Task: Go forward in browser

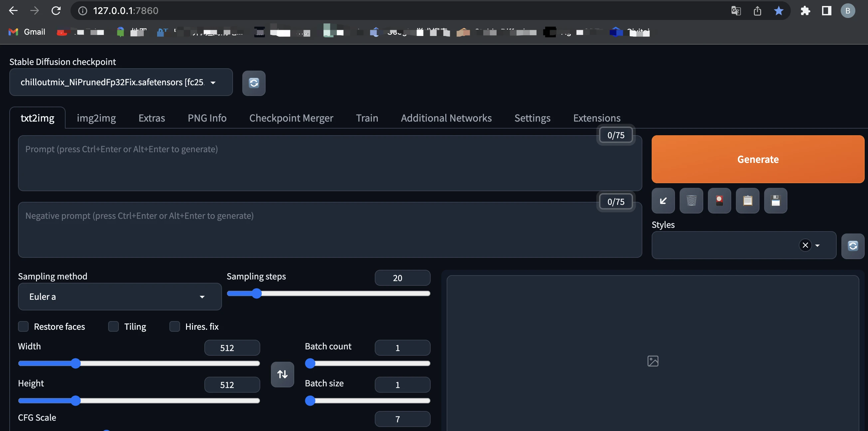Action: (x=34, y=11)
